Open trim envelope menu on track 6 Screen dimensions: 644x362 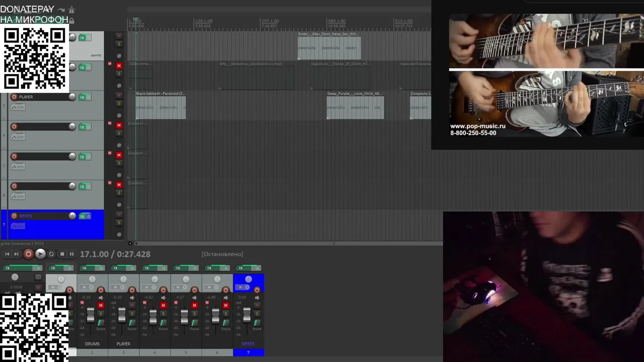[x=18, y=197]
